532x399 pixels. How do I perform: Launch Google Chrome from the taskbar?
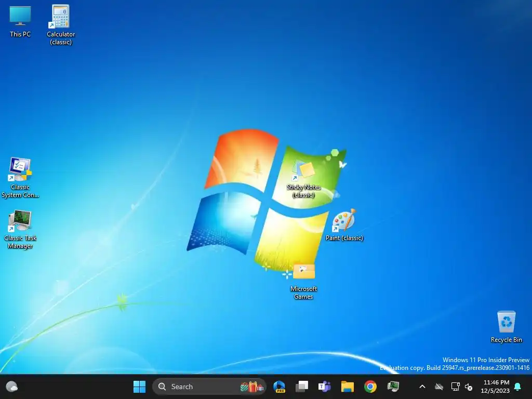point(370,387)
